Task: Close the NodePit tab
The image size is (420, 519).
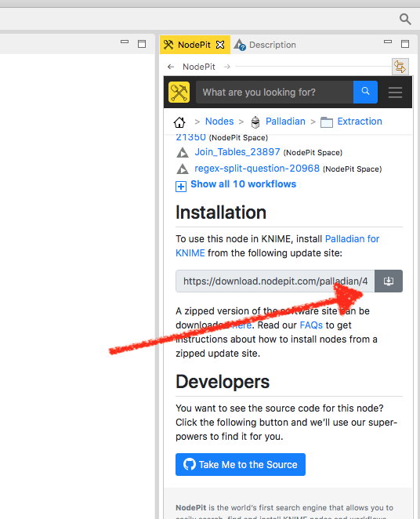Action: click(x=220, y=45)
